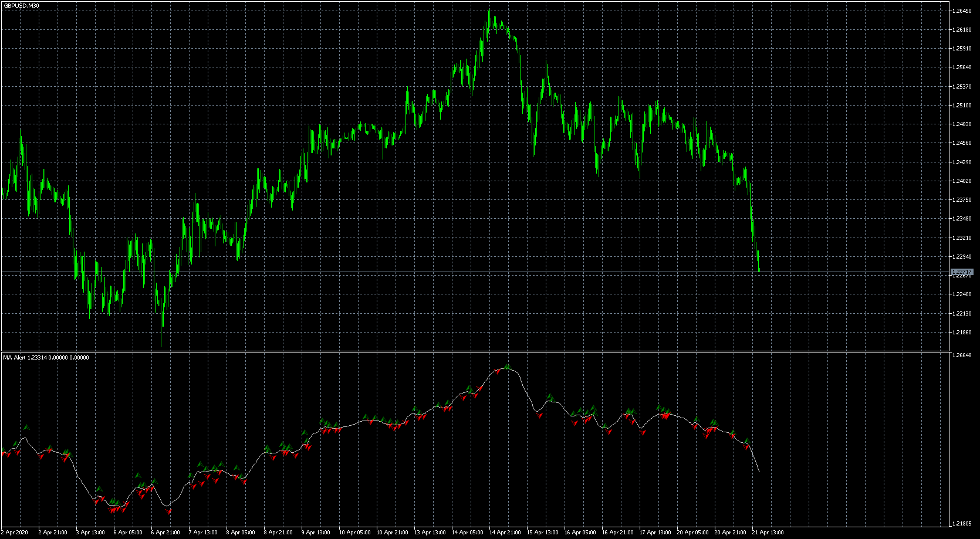This screenshot has height=539, width=980.
Task: Click the 1.21860 price axis label
Action: pyautogui.click(x=962, y=333)
